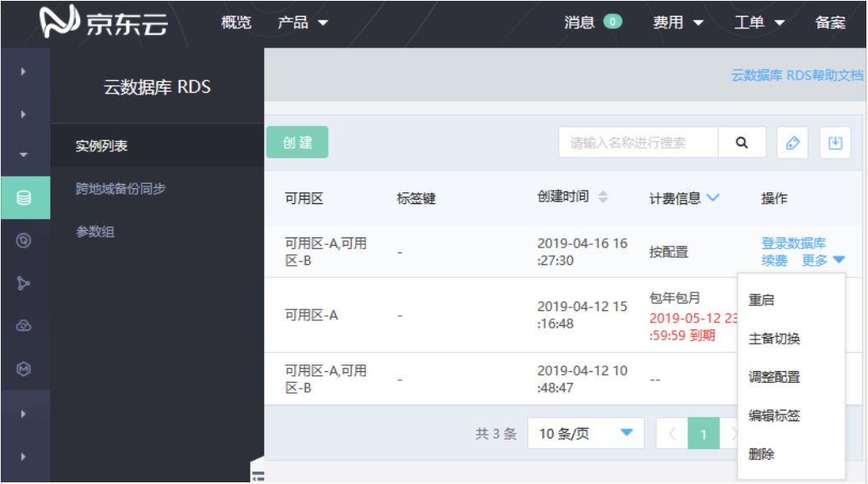Click the 按配置 billing cell
The height and width of the screenshot is (484, 868).
click(668, 252)
